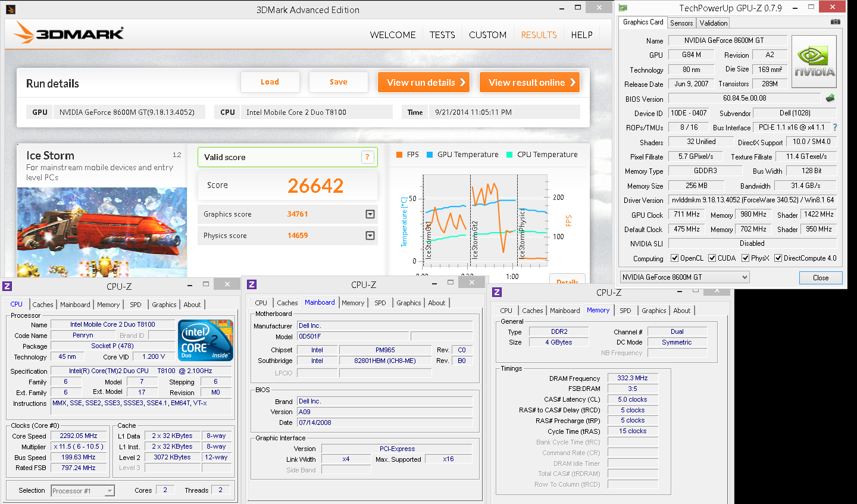Open Mainboard tab in the CPU-Z Memory window
857x504 pixels.
click(x=565, y=311)
